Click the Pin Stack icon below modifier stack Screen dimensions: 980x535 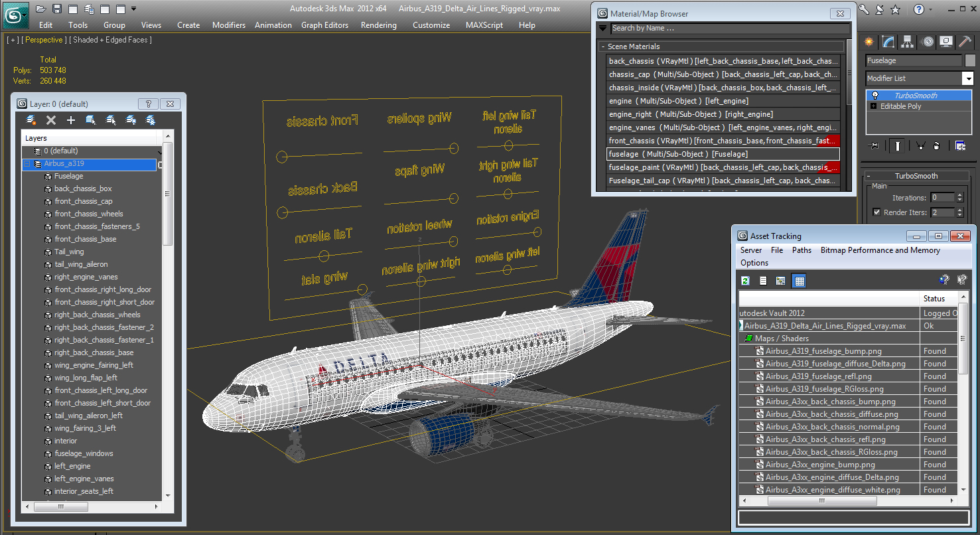point(875,145)
